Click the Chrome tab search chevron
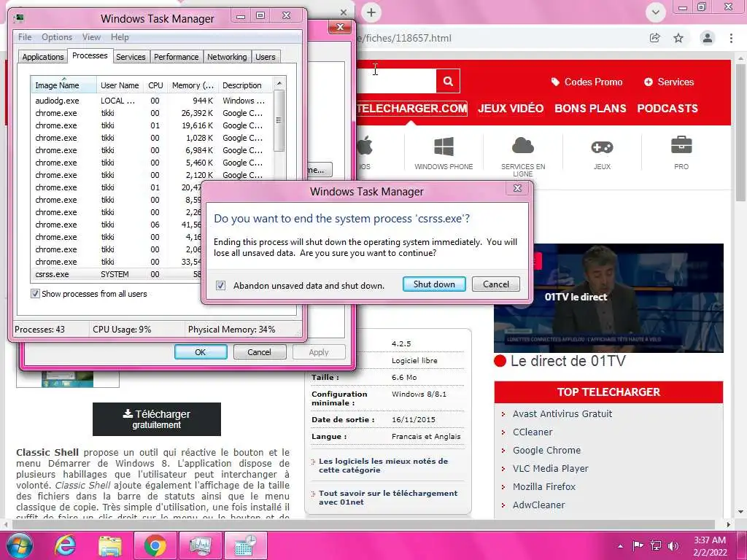 pyautogui.click(x=656, y=12)
